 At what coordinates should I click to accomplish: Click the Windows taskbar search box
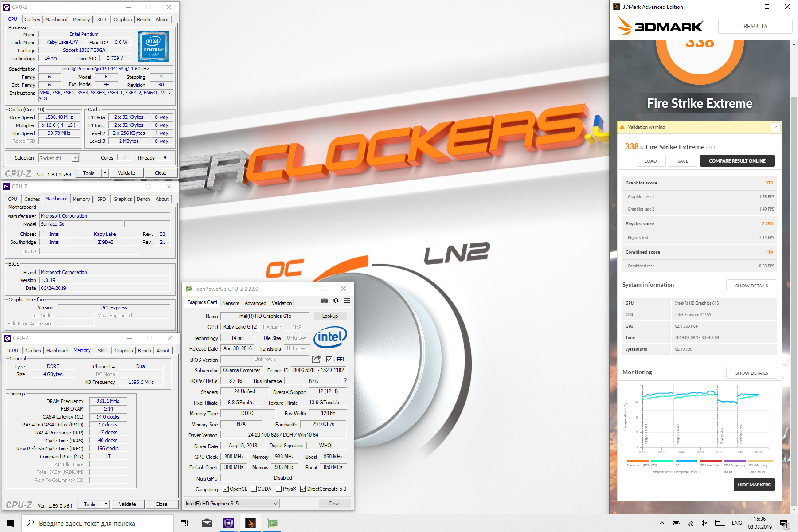tap(98, 523)
